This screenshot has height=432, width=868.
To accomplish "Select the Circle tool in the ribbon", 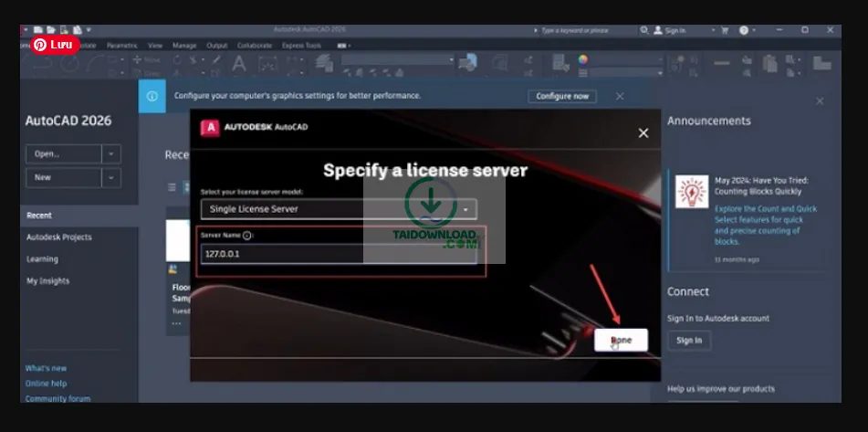I will (x=69, y=64).
